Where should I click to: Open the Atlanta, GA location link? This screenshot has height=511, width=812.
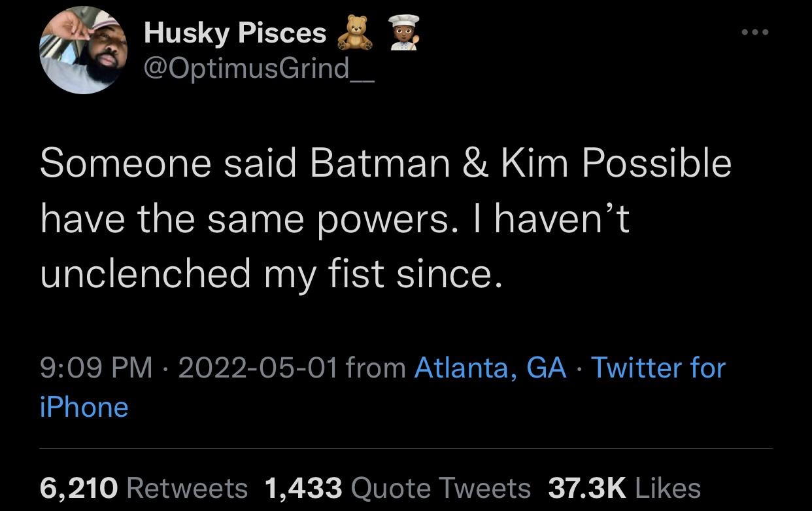pos(490,368)
